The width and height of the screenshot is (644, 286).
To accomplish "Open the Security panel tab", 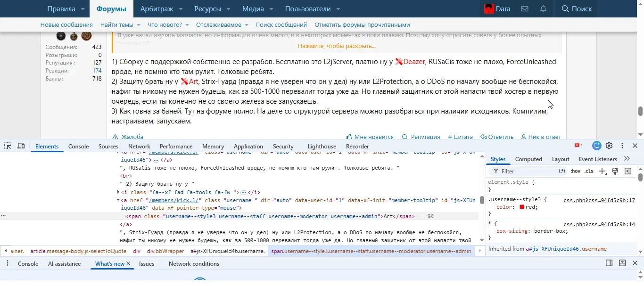I will 283,147.
